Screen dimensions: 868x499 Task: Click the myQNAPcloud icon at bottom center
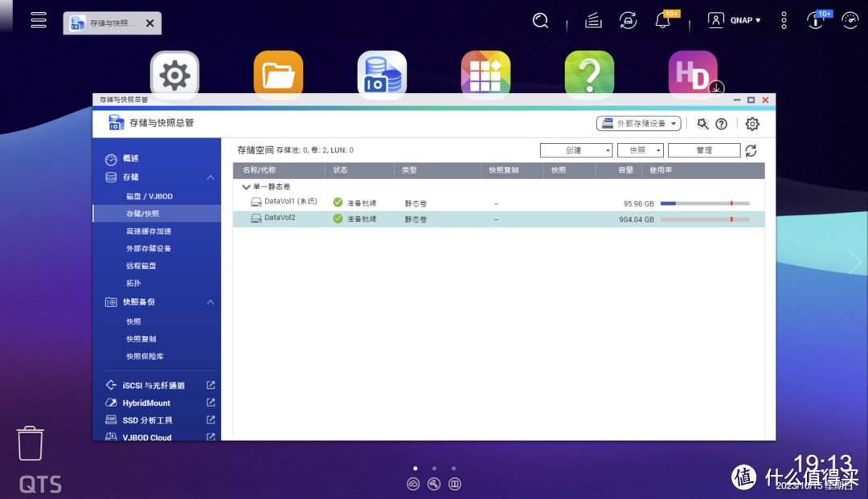[413, 484]
